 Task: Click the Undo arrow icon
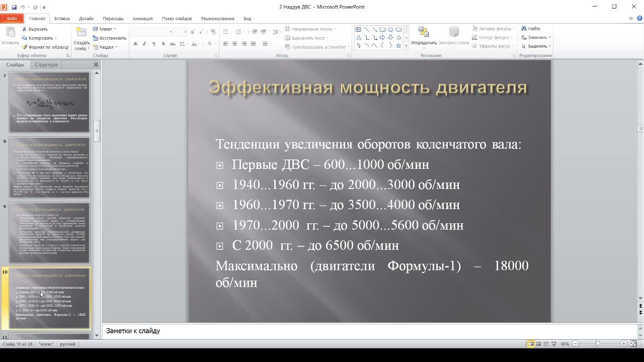point(23,7)
